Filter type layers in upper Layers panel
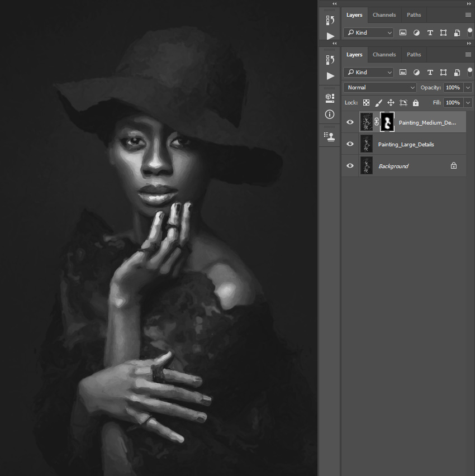The height and width of the screenshot is (476, 475). click(x=430, y=33)
